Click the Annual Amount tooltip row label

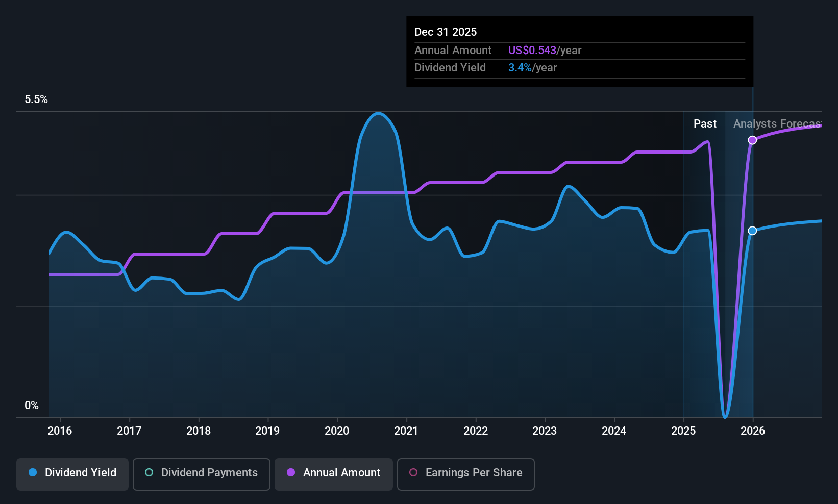[x=453, y=51]
